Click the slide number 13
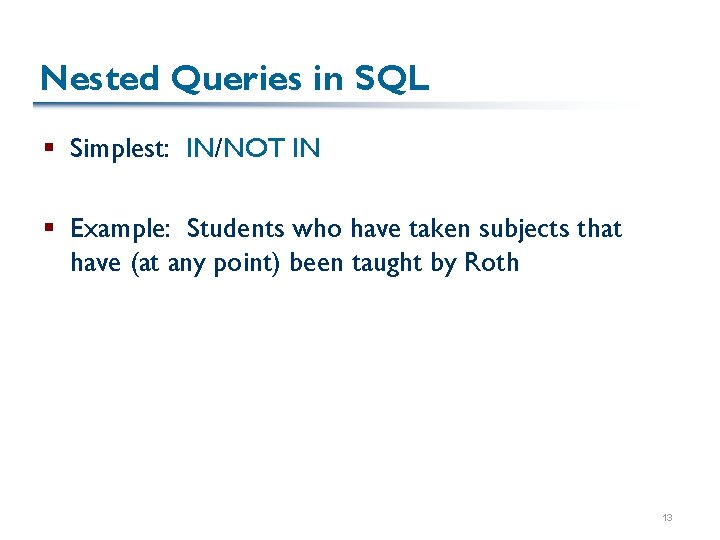 tap(667, 518)
